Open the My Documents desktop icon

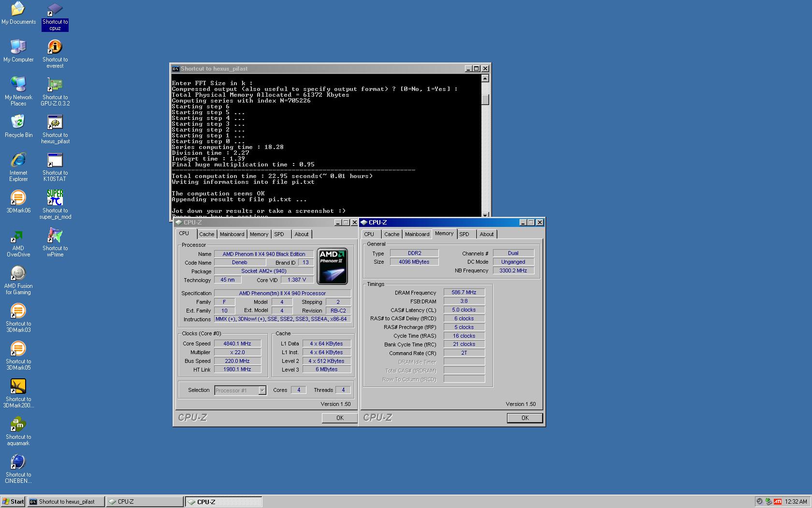tap(18, 14)
